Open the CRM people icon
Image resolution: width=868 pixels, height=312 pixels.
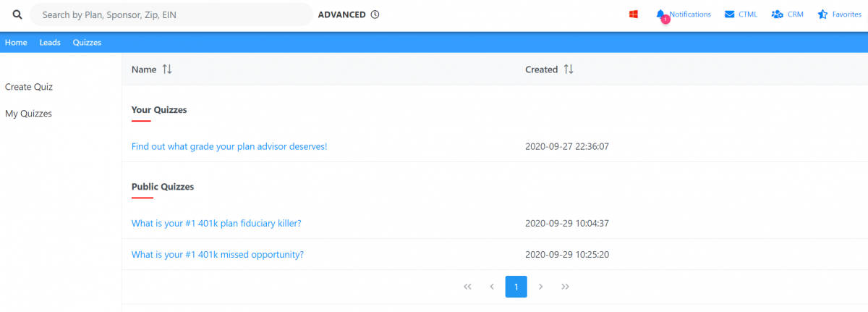778,14
